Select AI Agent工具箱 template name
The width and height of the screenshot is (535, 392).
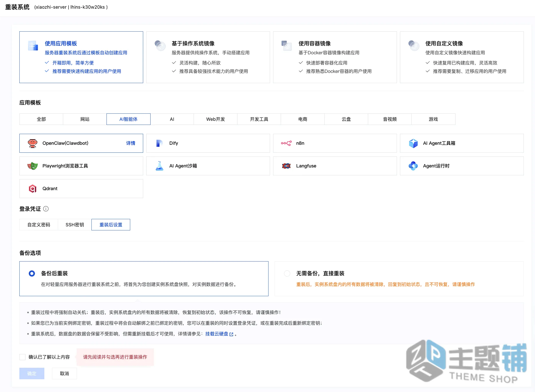pyautogui.click(x=439, y=143)
